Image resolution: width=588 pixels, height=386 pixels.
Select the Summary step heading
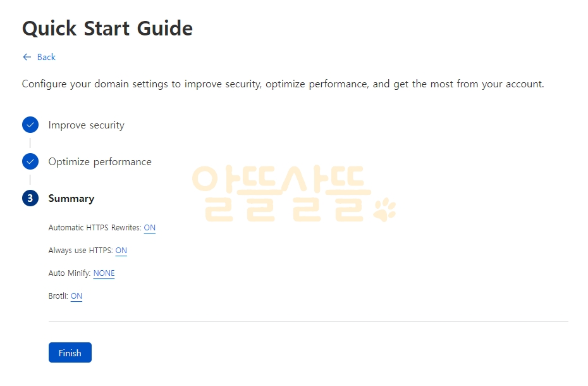click(71, 198)
